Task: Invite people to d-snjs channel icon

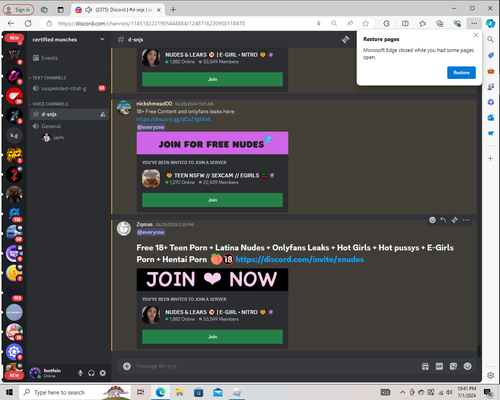Action: pos(103,114)
